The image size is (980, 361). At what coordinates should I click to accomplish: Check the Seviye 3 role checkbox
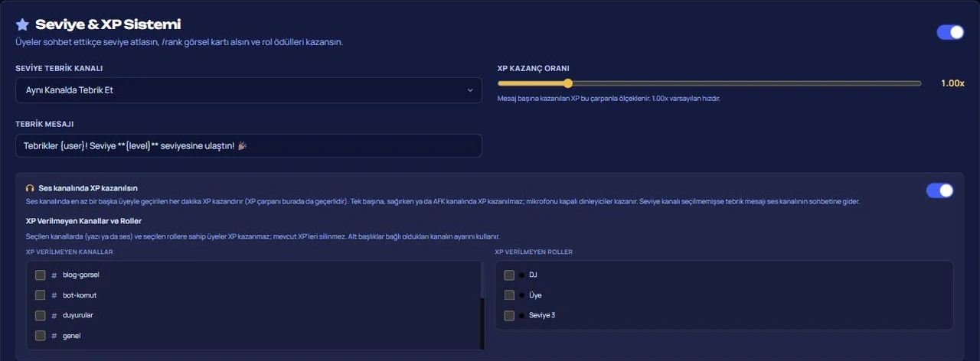point(509,315)
